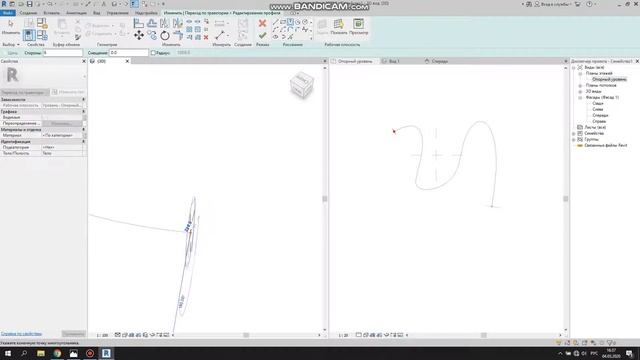Collapse the Constraints section in Properties
The height and width of the screenshot is (360, 640).
[84, 100]
